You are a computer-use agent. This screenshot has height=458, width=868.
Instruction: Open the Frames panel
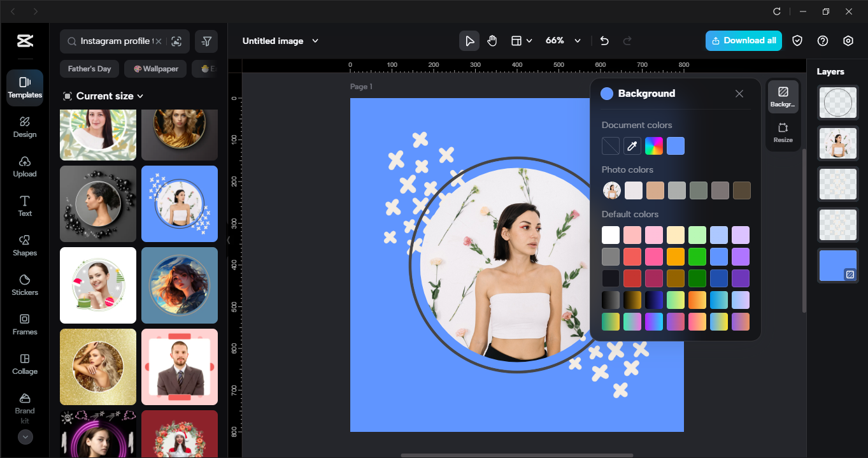(x=24, y=325)
